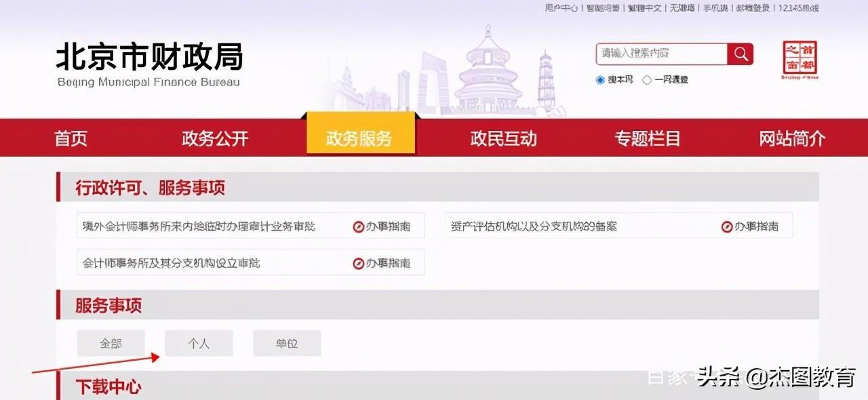Select the 搜本网 radio option
The image size is (868, 400).
[600, 80]
